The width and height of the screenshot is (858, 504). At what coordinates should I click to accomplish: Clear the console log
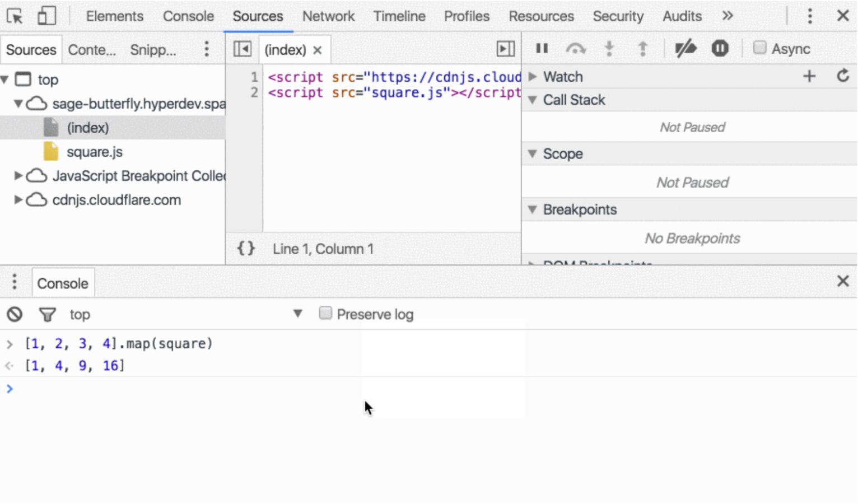coord(15,314)
